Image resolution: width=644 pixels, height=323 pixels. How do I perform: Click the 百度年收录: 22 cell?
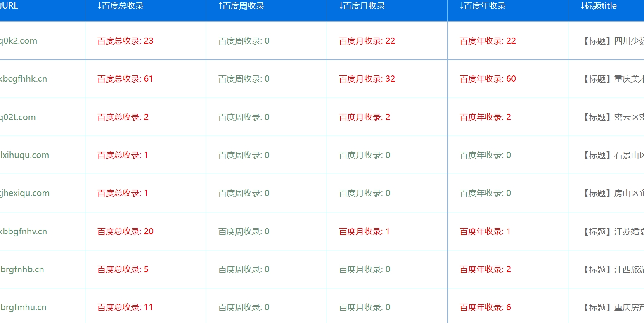pyautogui.click(x=488, y=41)
